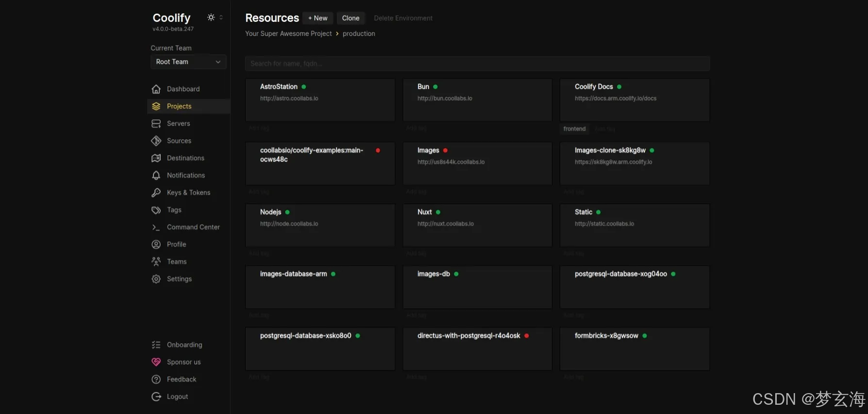
Task: Click the Clone button
Action: coord(351,18)
